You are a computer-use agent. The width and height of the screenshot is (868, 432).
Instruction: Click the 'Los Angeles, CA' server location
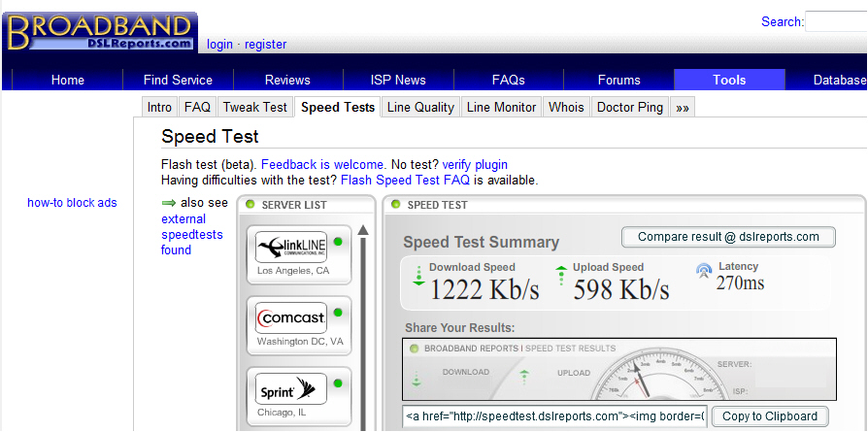pos(293,271)
